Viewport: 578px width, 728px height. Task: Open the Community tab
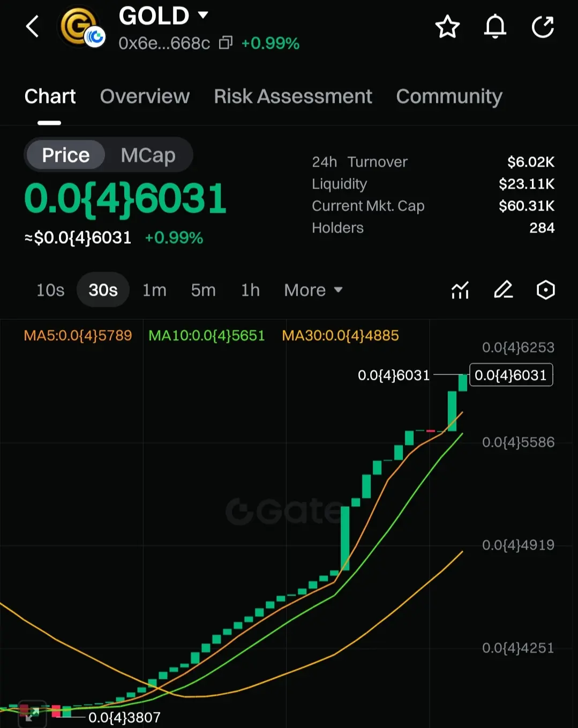pyautogui.click(x=449, y=97)
